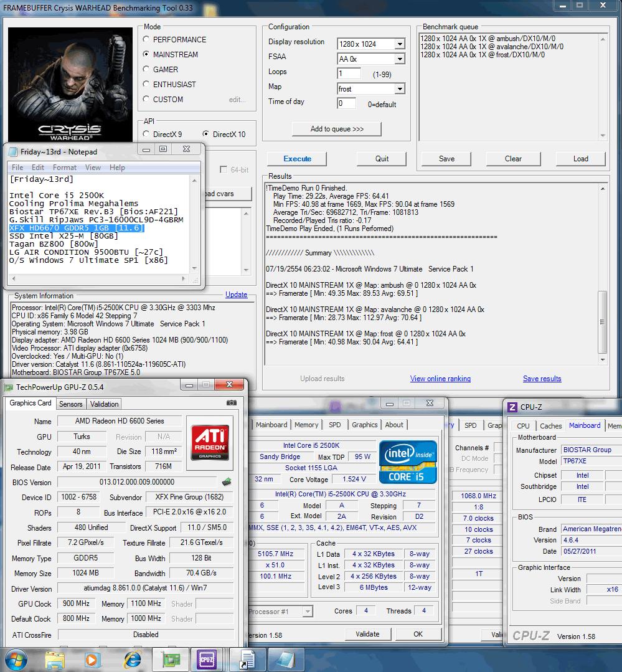This screenshot has width=622, height=672.
Task: Click the Quit button
Action: (382, 159)
